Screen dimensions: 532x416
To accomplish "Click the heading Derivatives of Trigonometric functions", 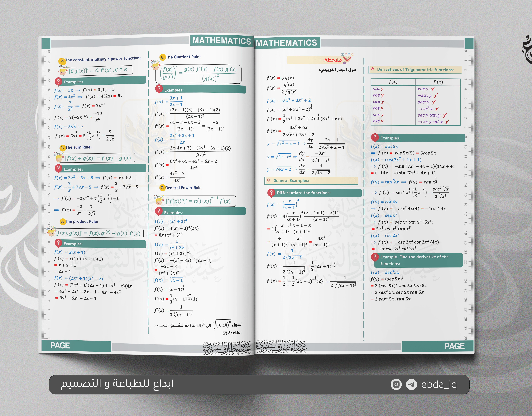I will point(415,70).
